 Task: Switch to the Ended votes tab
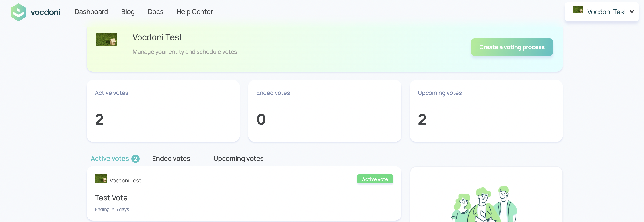pyautogui.click(x=171, y=159)
